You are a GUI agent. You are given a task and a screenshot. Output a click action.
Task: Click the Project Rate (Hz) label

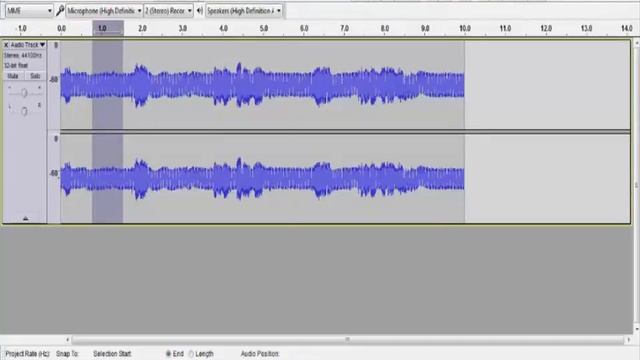27,354
